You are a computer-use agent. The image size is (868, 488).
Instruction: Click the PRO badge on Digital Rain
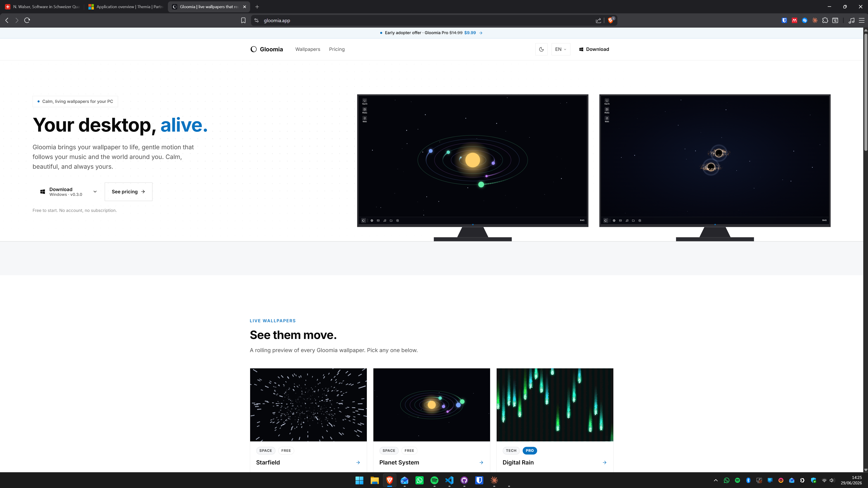[x=530, y=451]
